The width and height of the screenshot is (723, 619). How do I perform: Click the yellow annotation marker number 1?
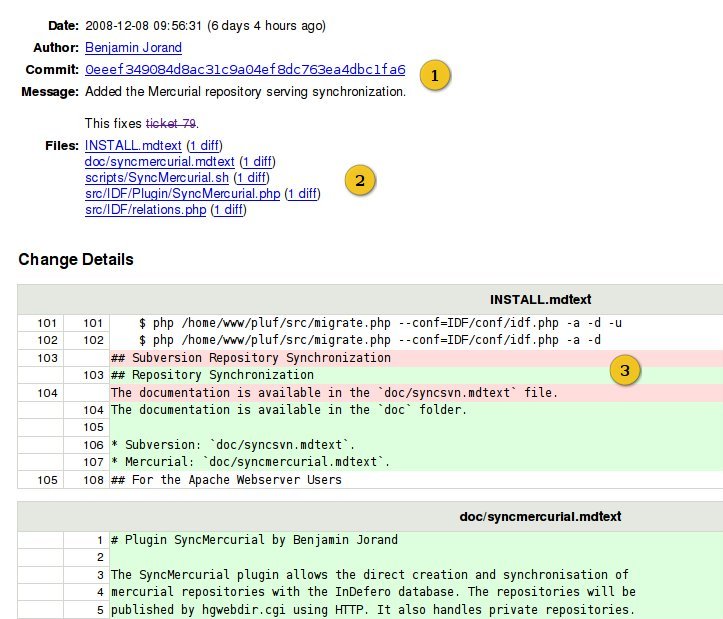point(434,75)
